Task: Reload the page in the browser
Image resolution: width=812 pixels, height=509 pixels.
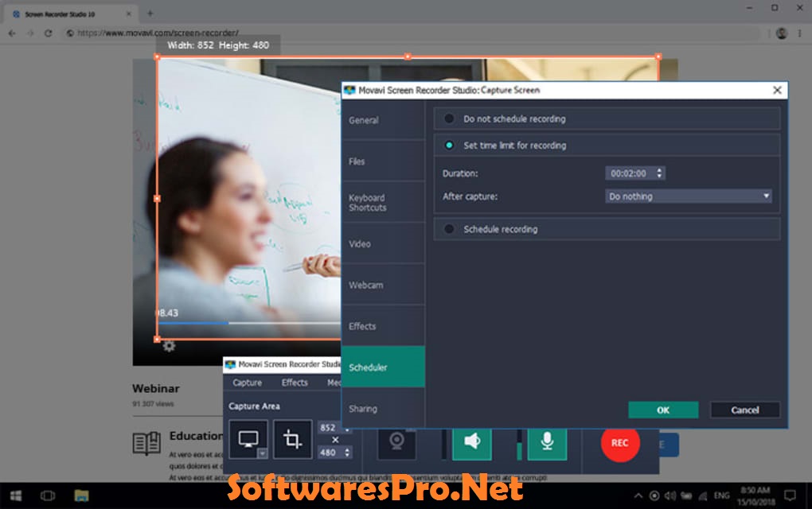Action: point(49,33)
